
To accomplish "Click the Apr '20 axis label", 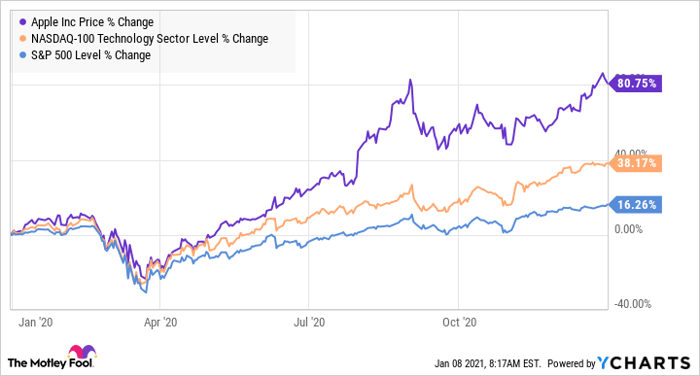I will click(x=160, y=322).
